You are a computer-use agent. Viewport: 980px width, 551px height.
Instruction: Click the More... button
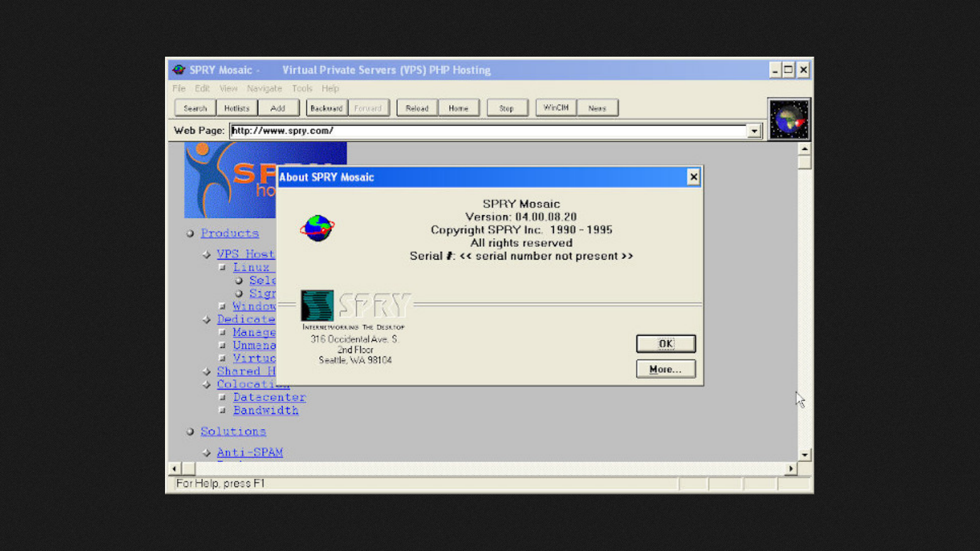(x=666, y=369)
